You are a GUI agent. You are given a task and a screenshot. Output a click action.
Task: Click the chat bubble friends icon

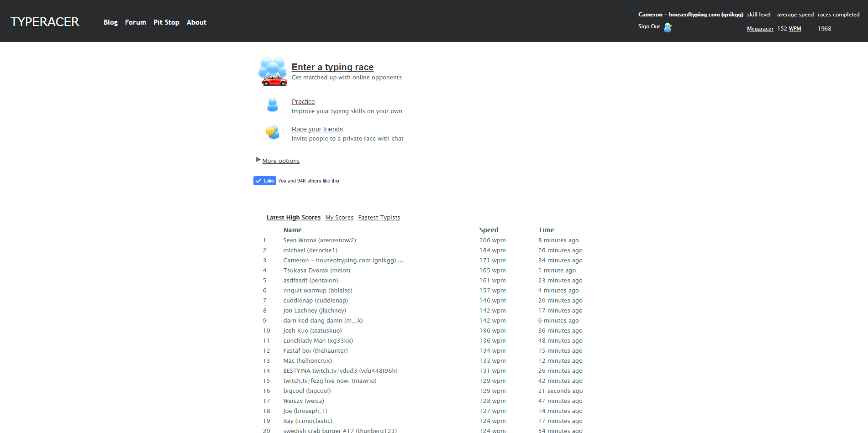tap(272, 132)
